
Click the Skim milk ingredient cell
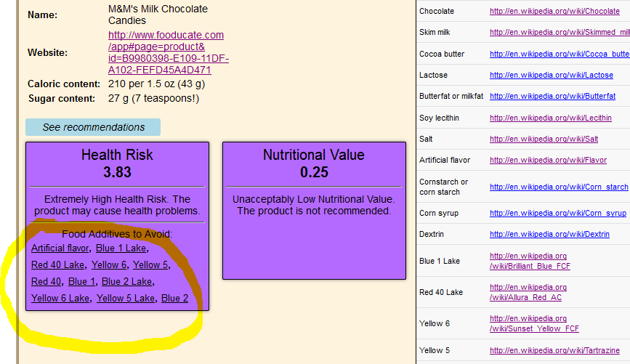(x=435, y=32)
